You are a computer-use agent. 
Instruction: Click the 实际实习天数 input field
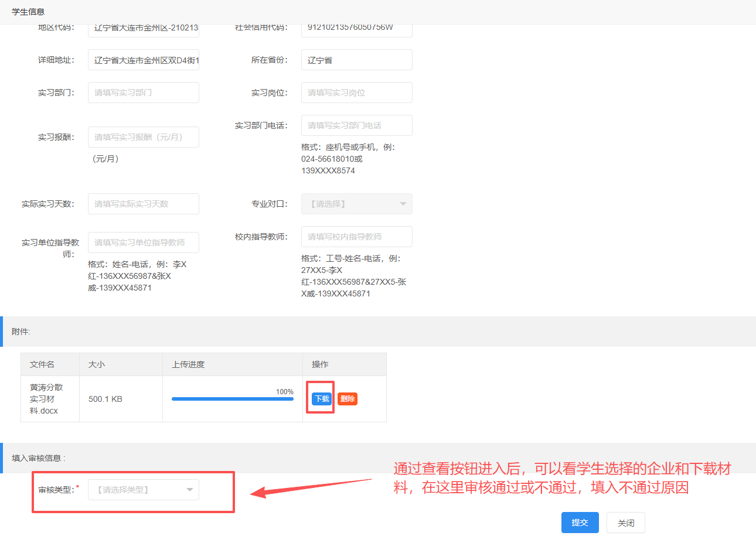pyautogui.click(x=143, y=204)
